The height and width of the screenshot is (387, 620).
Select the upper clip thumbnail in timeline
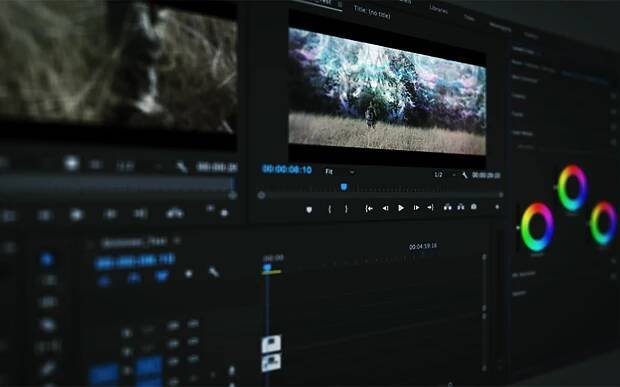271,344
